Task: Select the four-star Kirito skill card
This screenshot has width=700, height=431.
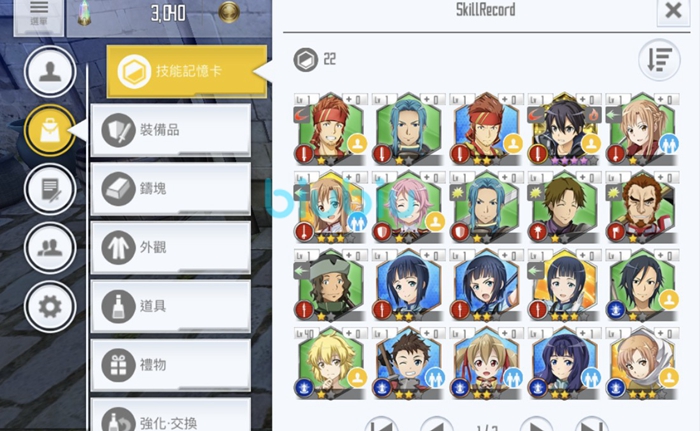Action: pyautogui.click(x=565, y=130)
